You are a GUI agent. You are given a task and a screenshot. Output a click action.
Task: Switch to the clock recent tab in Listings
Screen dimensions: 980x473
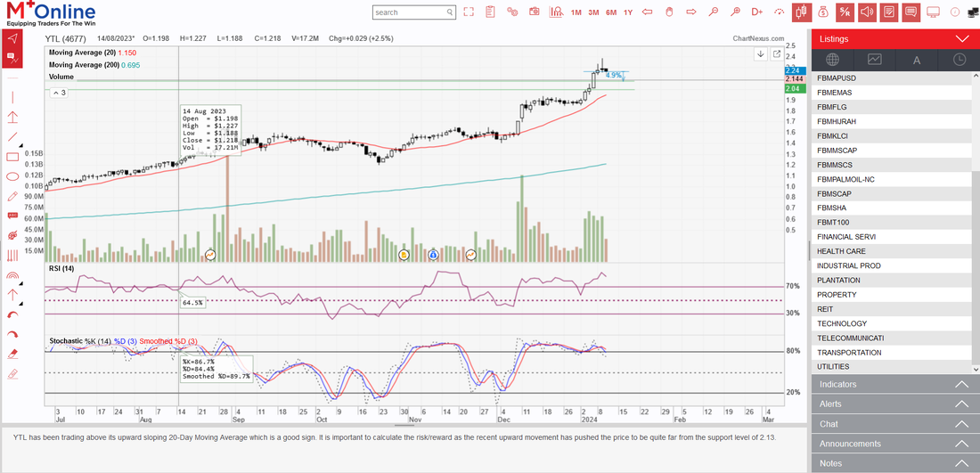coord(959,60)
